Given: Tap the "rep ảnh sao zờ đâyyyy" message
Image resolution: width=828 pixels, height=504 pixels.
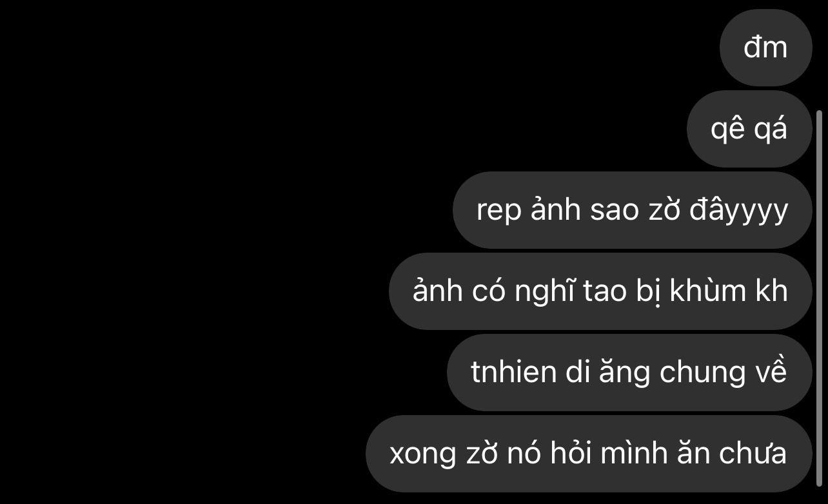Looking at the screenshot, I should point(632,210).
